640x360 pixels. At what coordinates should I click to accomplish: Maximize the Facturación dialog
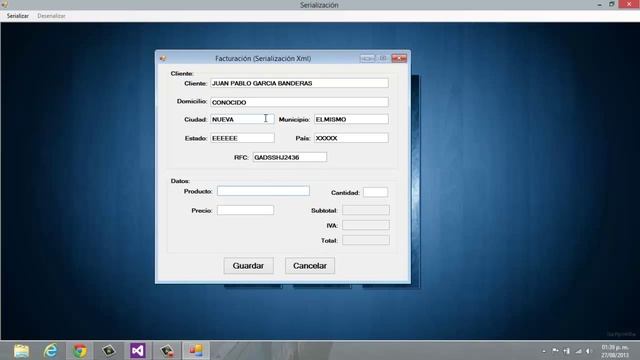coord(383,58)
